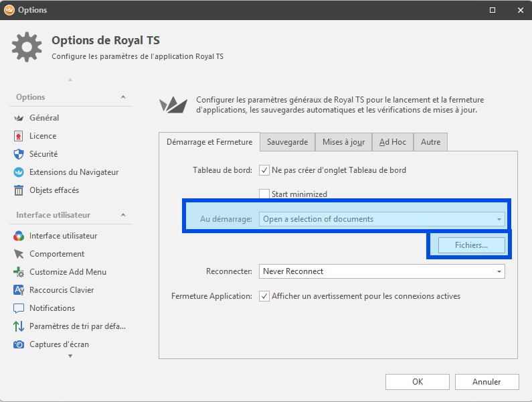Collapse the Options sidebar section
The height and width of the screenshot is (402, 532).
click(x=123, y=97)
